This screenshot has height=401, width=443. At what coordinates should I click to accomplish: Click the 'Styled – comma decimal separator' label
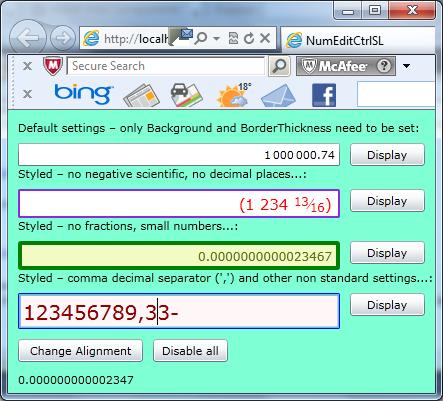225,278
